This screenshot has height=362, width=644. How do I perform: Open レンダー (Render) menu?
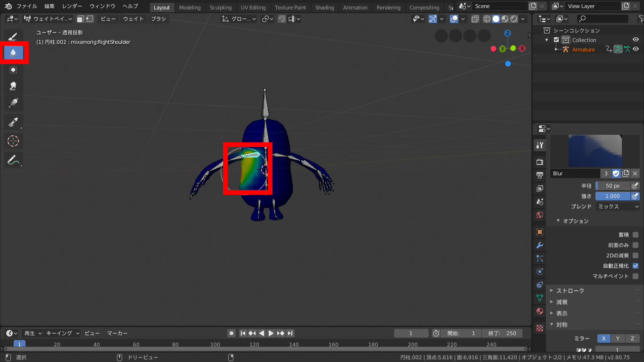point(72,6)
